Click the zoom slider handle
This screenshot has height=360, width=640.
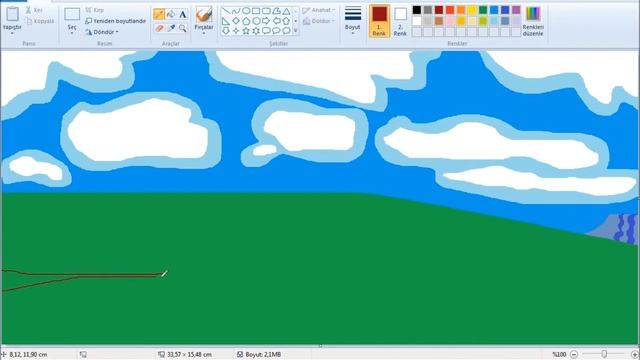click(604, 354)
